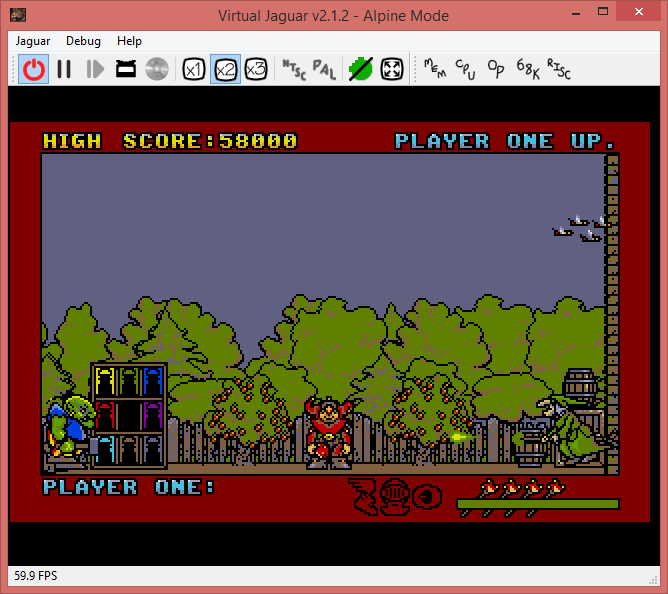
Task: Open the cartridge picker icon
Action: [x=126, y=69]
